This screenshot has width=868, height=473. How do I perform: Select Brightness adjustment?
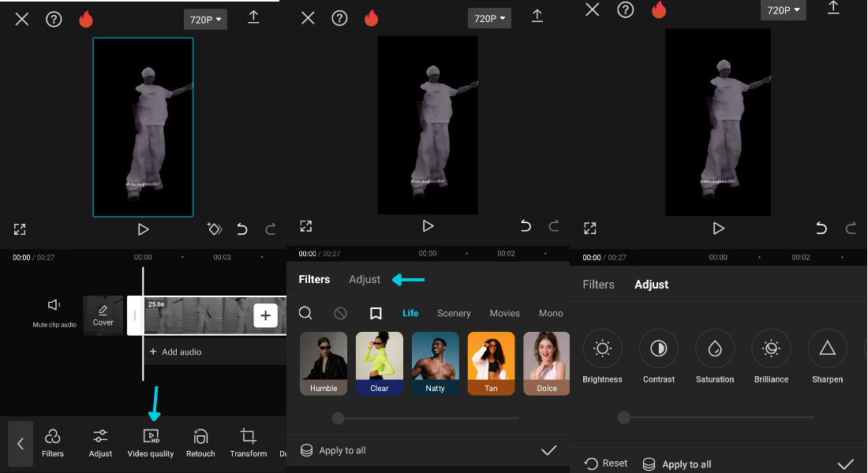point(602,356)
